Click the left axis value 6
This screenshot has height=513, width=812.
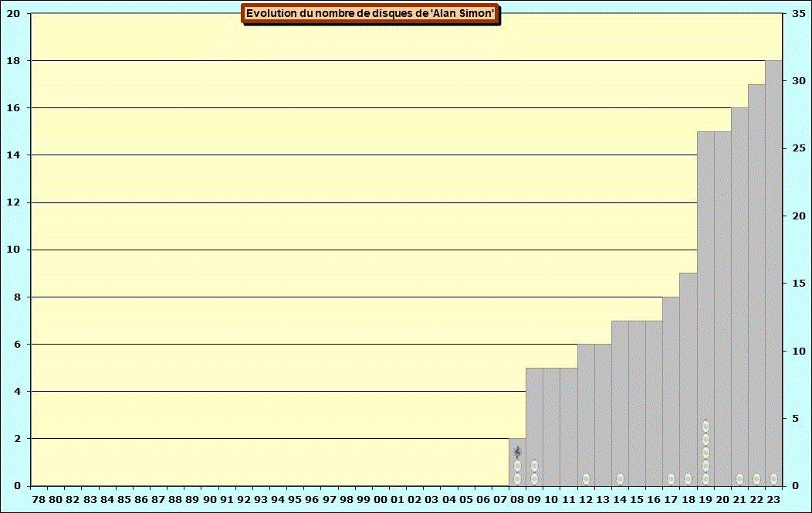(x=18, y=344)
